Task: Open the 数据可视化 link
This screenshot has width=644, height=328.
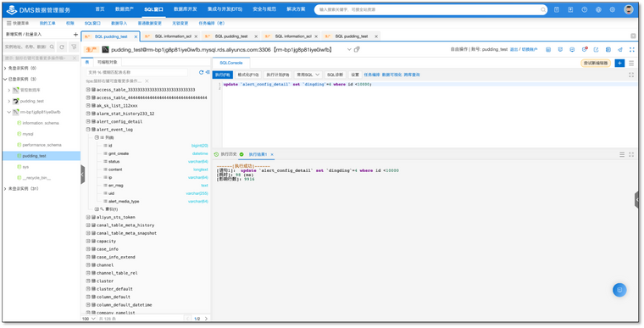Action: click(x=391, y=75)
